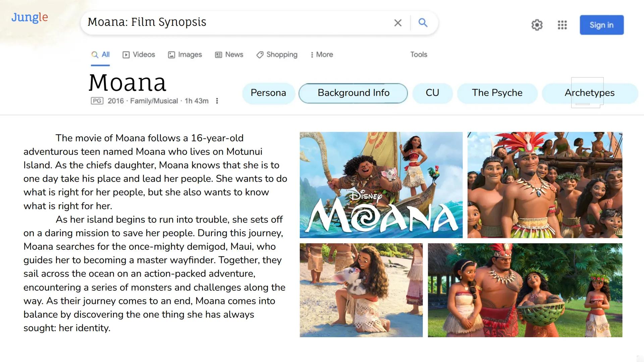Click the search magnifier icon

(x=423, y=23)
